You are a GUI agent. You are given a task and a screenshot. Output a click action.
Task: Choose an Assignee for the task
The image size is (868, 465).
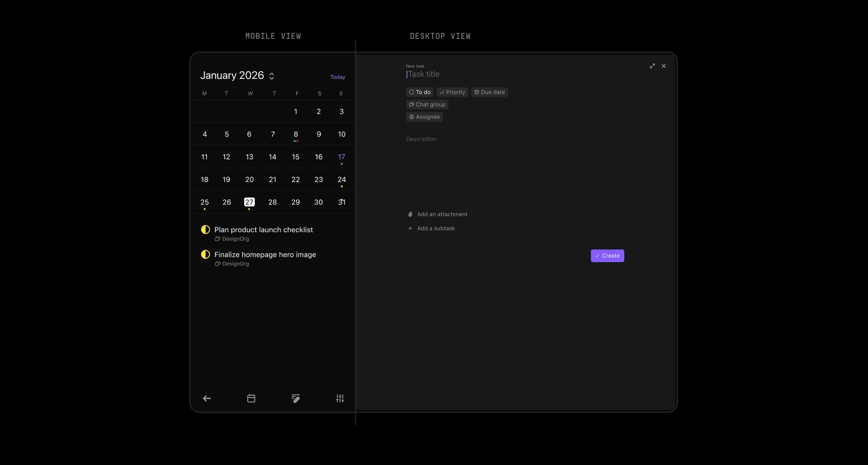[x=424, y=117]
